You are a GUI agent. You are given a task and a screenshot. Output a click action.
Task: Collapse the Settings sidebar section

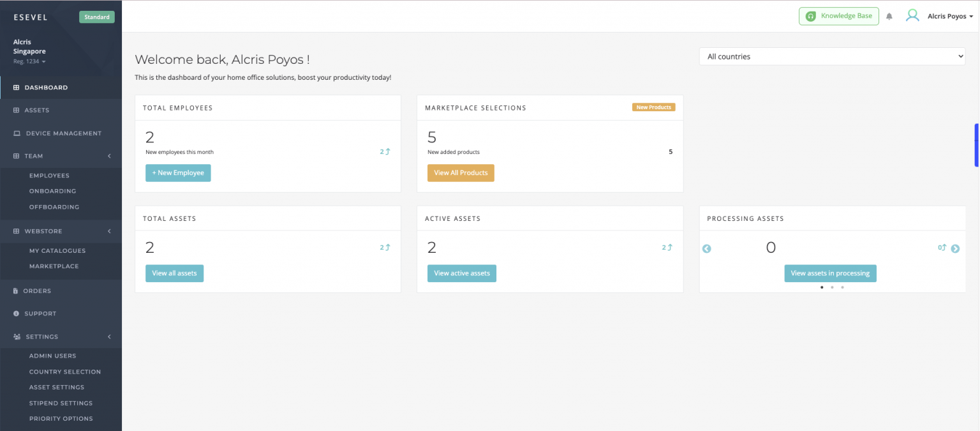click(109, 336)
